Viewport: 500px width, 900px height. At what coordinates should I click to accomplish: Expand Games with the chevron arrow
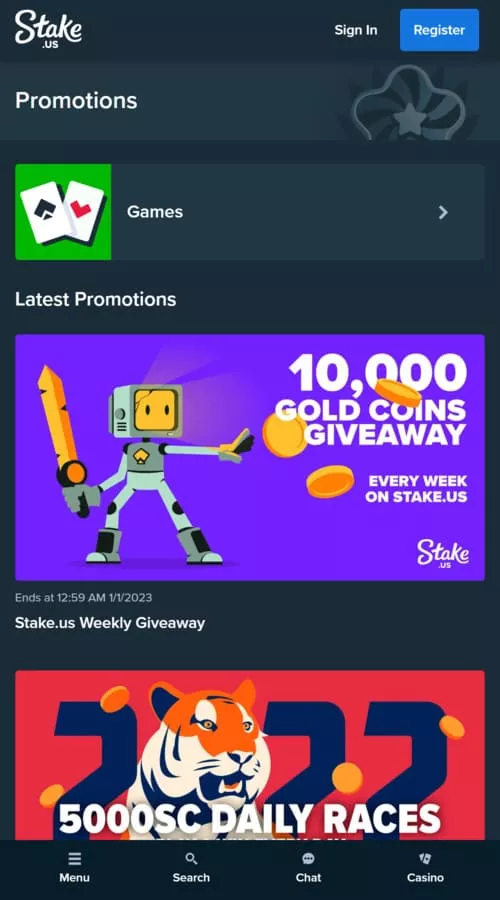click(x=443, y=212)
